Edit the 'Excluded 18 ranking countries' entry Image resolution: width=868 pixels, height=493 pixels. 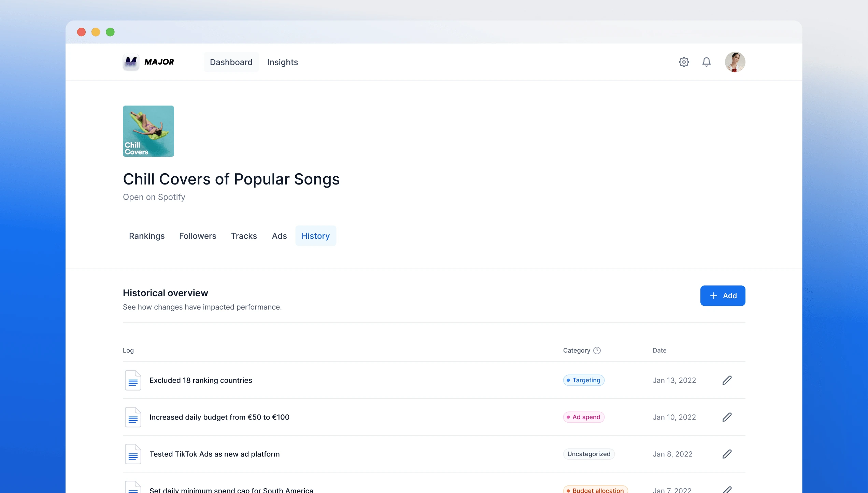click(x=727, y=380)
